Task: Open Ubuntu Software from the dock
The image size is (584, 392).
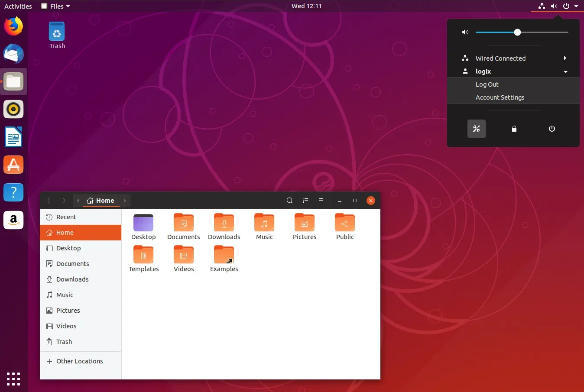Action: click(13, 165)
